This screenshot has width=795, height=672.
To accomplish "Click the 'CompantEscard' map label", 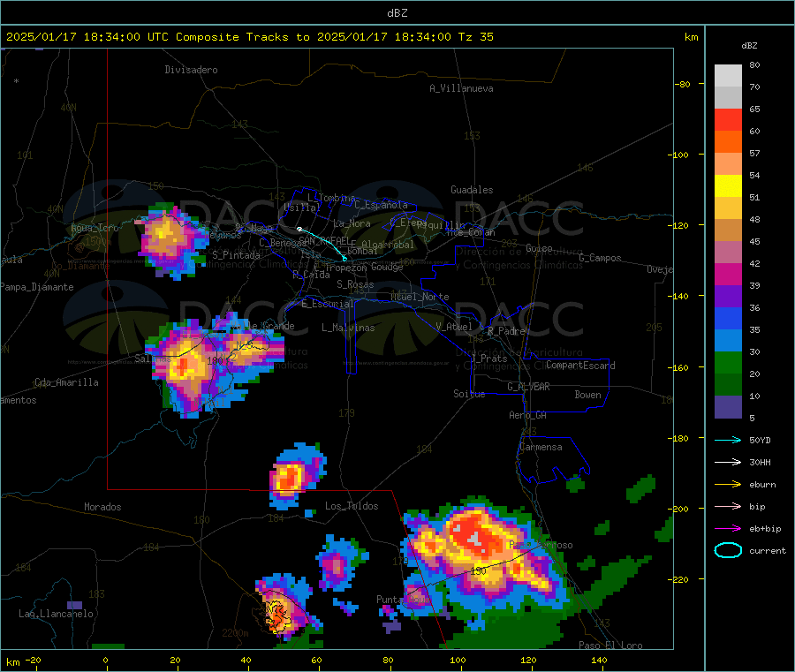I will 580,365.
